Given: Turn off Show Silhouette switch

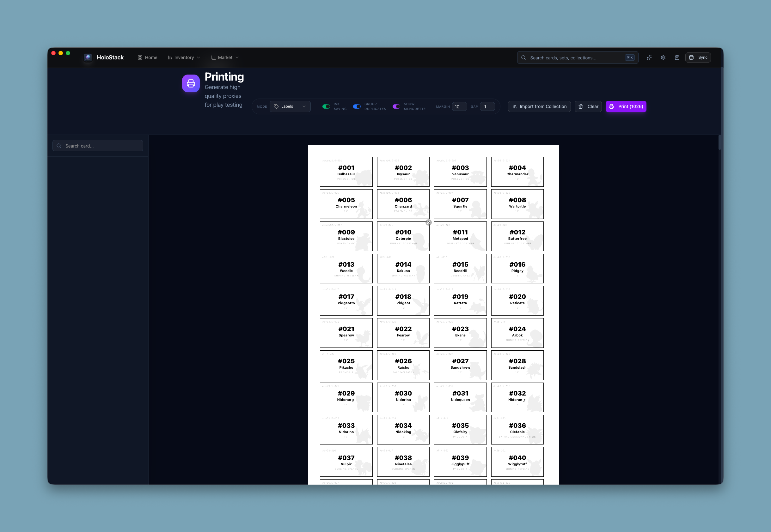Looking at the screenshot, I should pos(396,107).
